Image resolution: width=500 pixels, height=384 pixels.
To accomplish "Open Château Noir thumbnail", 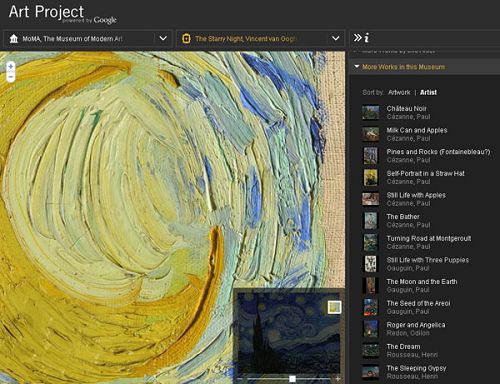I will tap(370, 113).
